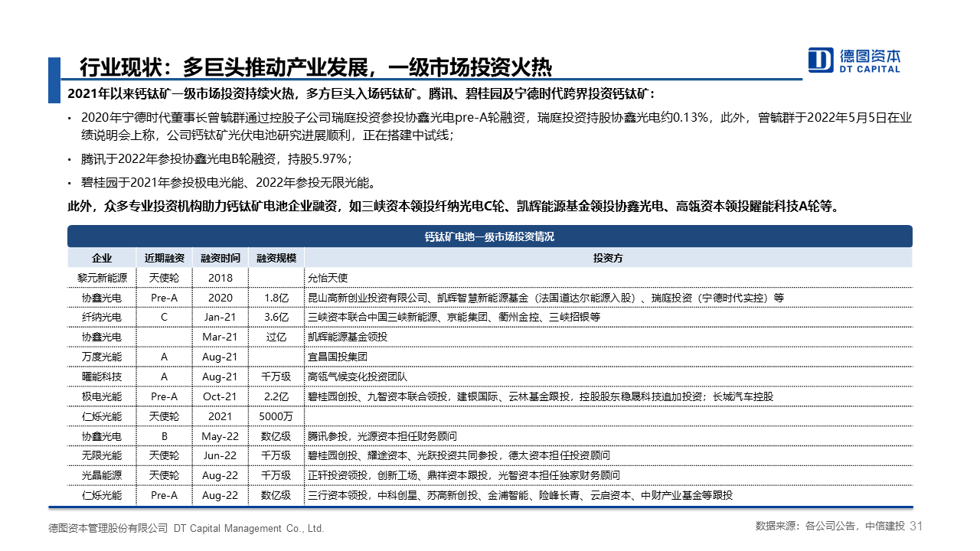Click the "2018" financing time cell
The height and width of the screenshot is (551, 980).
[220, 278]
